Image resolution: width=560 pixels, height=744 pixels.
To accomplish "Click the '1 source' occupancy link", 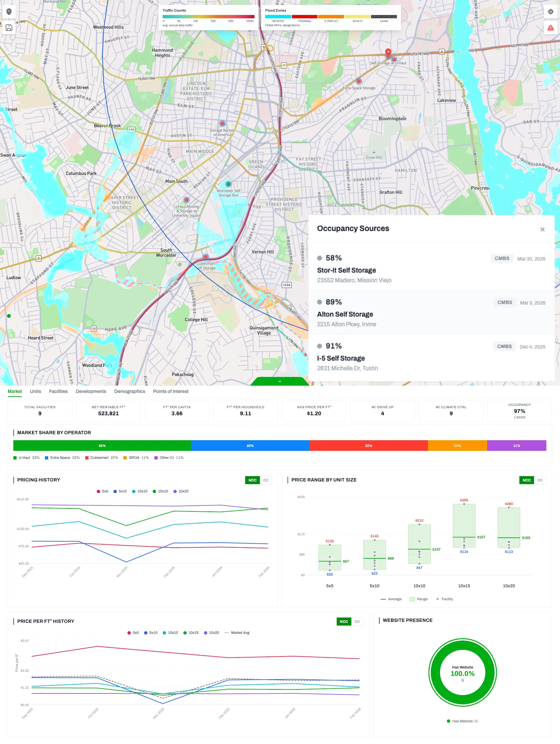I will 519,417.
